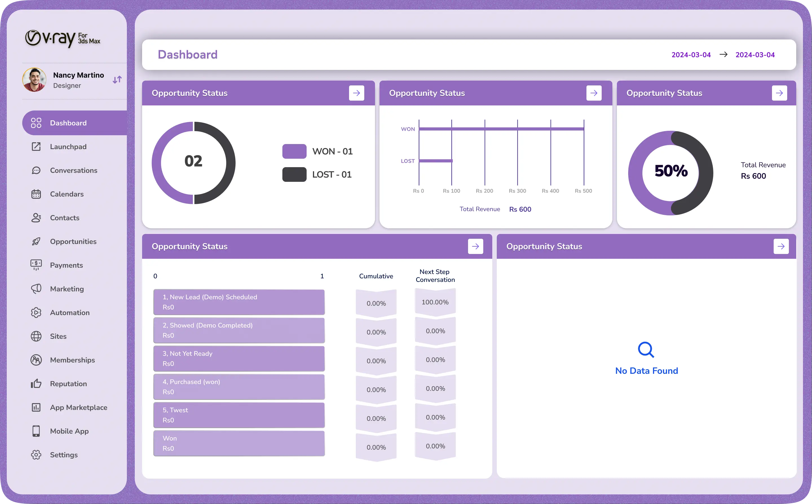The height and width of the screenshot is (504, 812).
Task: Click the Calendars icon
Action: coord(36,194)
